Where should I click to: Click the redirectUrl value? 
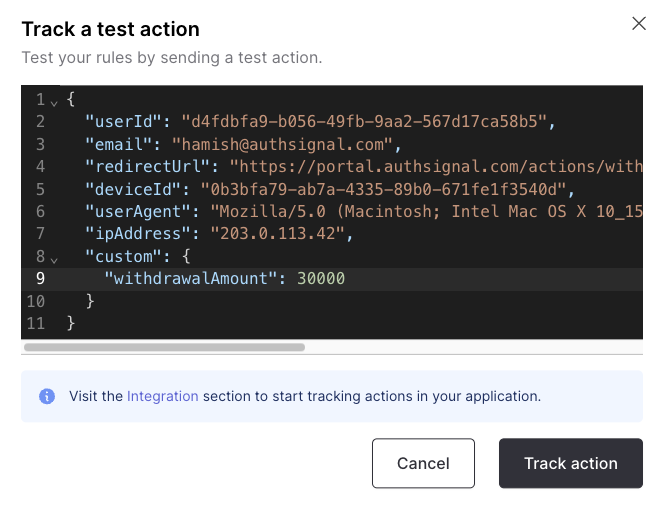[x=436, y=167]
